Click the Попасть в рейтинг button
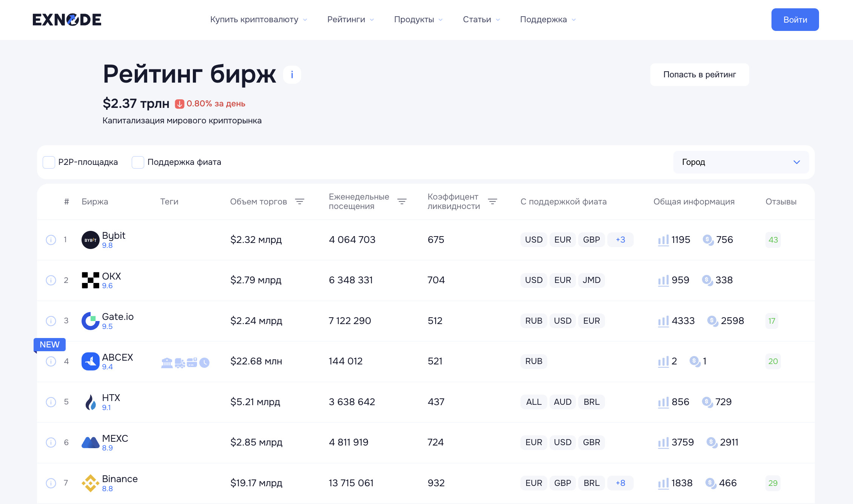The width and height of the screenshot is (853, 504). click(x=699, y=75)
